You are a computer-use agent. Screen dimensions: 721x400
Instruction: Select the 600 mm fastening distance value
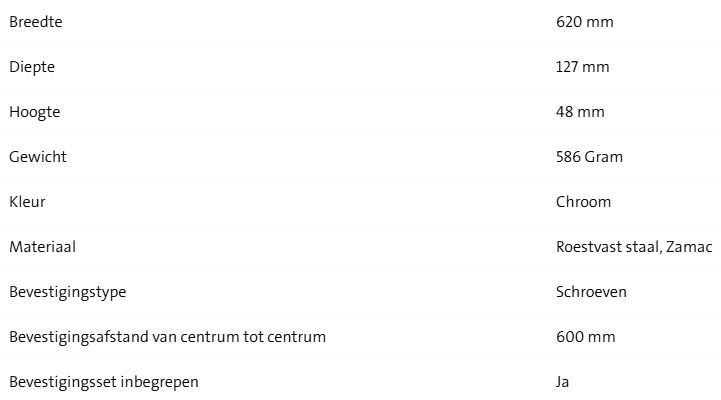pyautogui.click(x=585, y=337)
